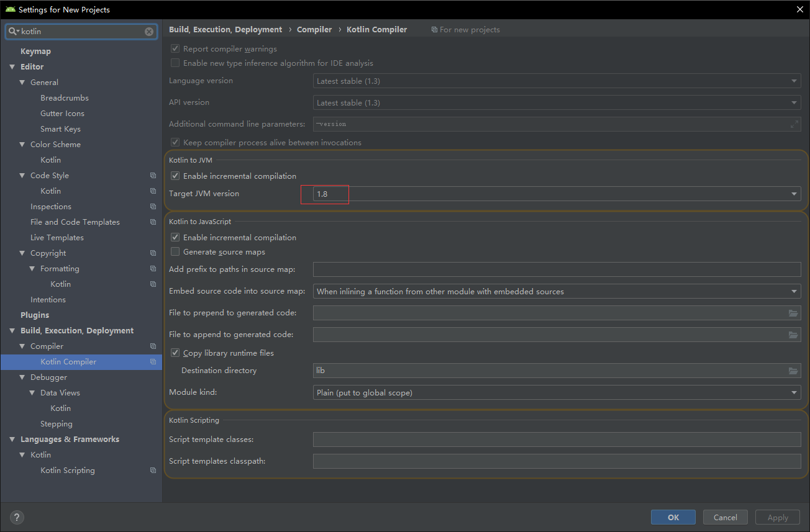Open Embed source code into source map dropdown

[x=557, y=291]
